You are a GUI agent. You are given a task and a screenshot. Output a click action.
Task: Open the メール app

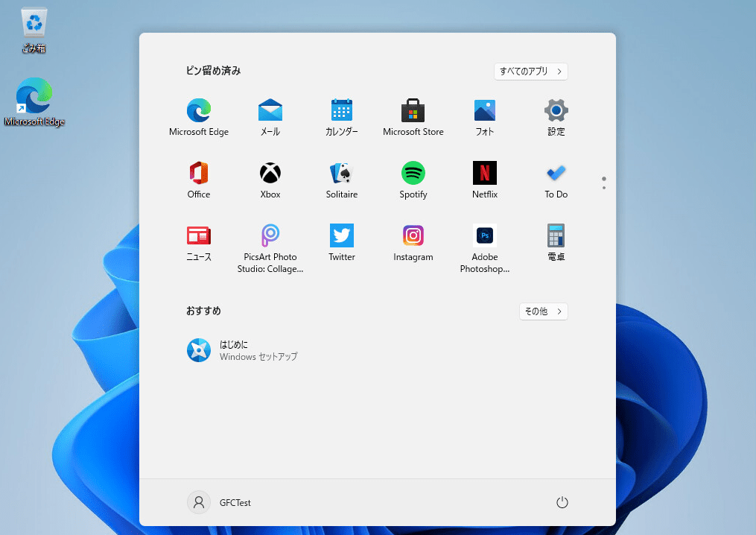pyautogui.click(x=270, y=117)
